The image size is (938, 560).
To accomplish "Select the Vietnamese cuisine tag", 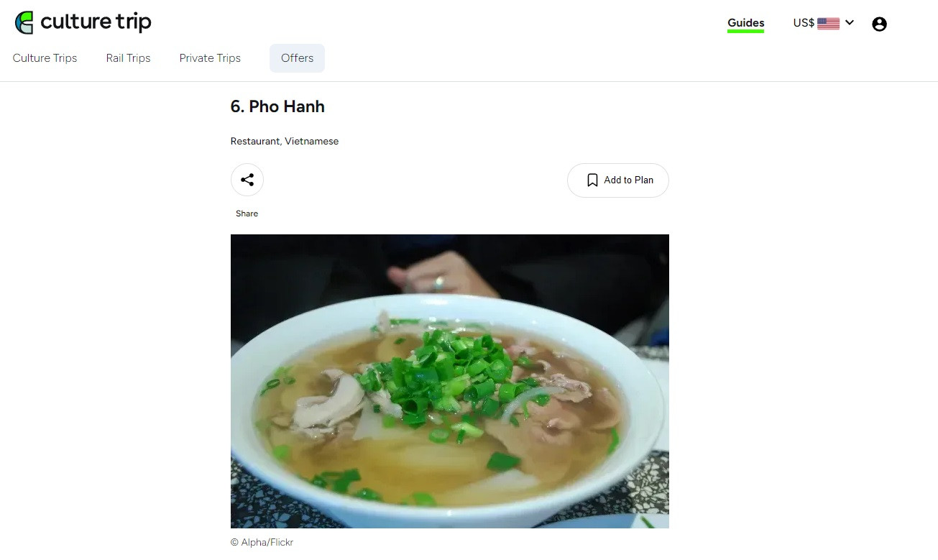I will 311,142.
